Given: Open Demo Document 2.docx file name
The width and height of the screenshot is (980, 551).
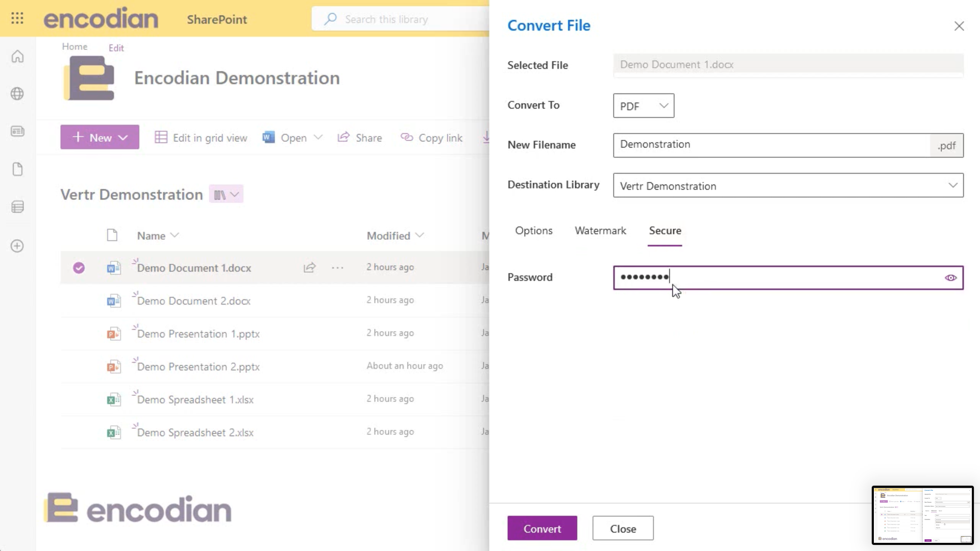Looking at the screenshot, I should pyautogui.click(x=193, y=301).
